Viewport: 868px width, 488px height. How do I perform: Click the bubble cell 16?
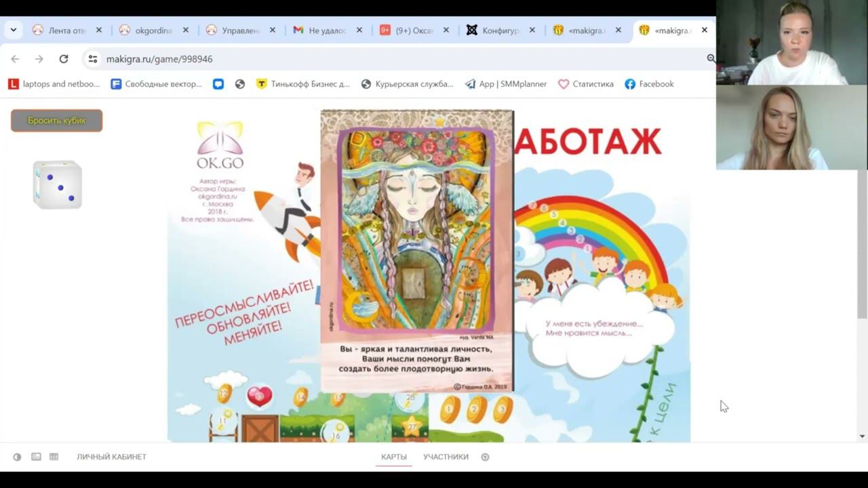(335, 434)
